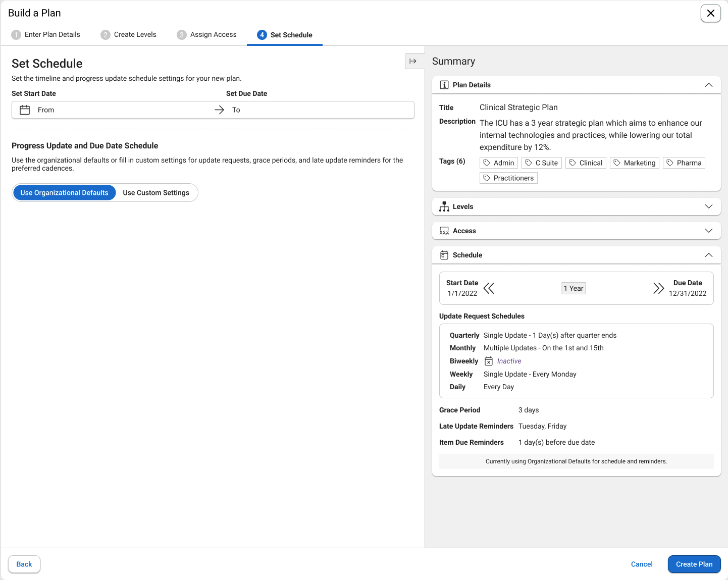This screenshot has height=580, width=728.
Task: Click the right arrow between the From and To dates
Action: 219,110
